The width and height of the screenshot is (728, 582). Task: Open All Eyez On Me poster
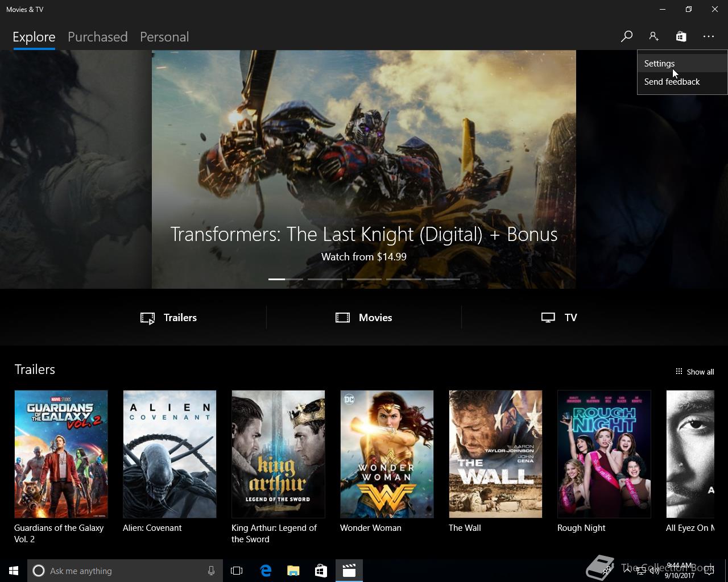click(x=690, y=454)
